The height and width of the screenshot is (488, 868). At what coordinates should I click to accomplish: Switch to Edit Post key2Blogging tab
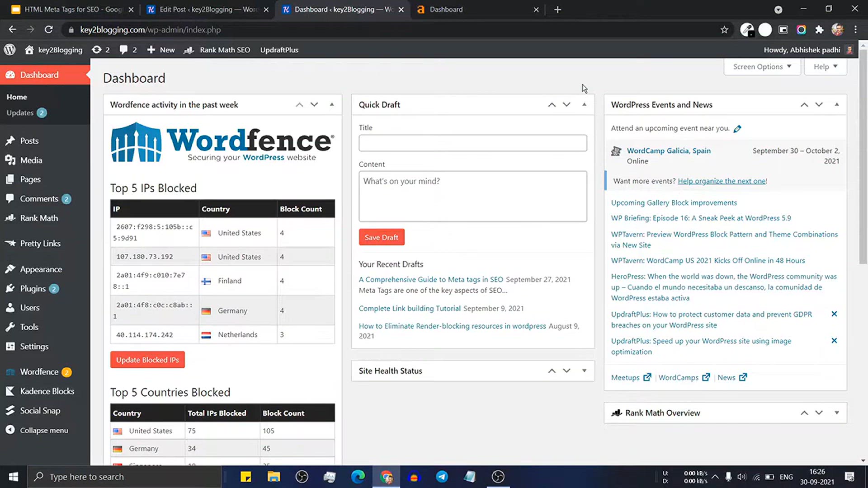pyautogui.click(x=208, y=9)
